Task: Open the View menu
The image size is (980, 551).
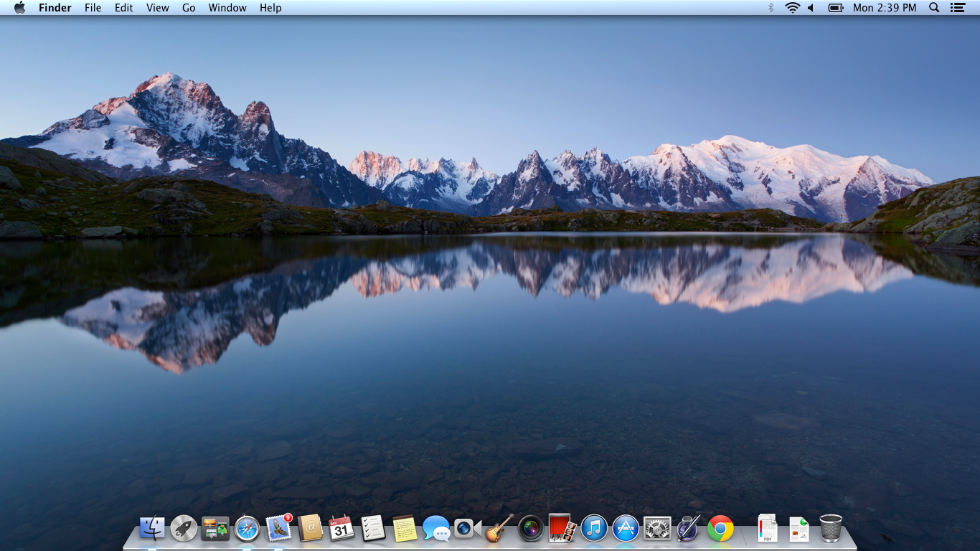Action: 158,8
